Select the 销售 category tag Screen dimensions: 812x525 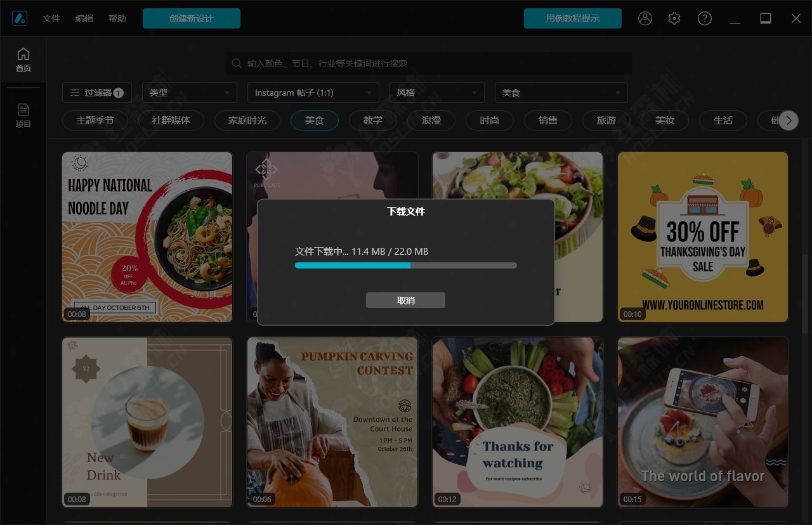[548, 120]
